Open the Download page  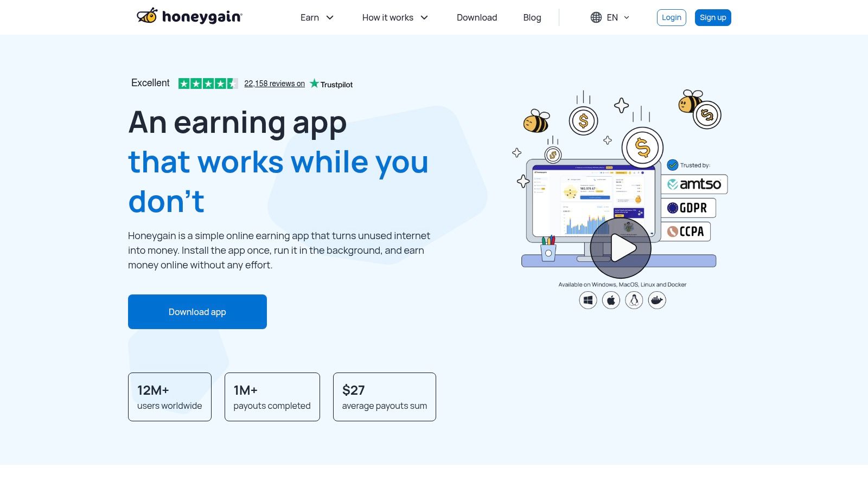point(477,17)
